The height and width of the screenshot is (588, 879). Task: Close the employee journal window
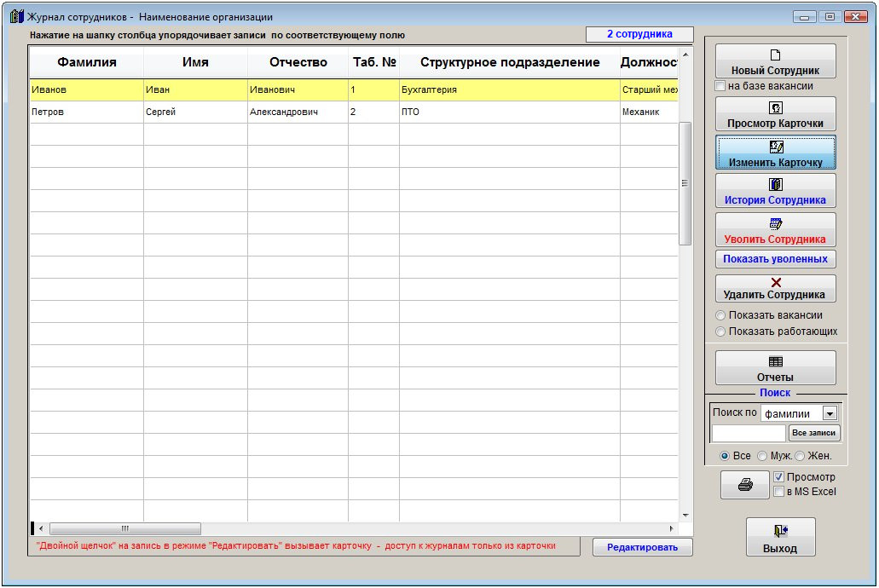(x=856, y=17)
